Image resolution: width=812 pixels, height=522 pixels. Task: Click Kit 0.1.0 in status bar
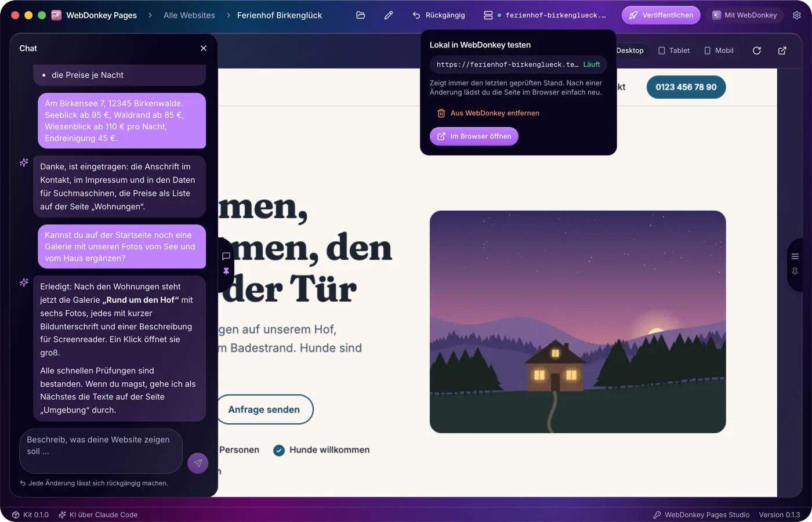(x=30, y=514)
